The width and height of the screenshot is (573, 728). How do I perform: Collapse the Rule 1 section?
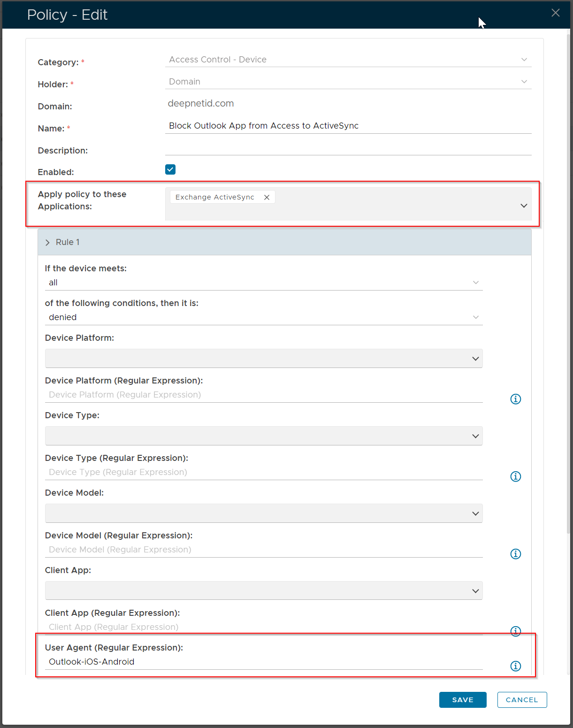(47, 243)
